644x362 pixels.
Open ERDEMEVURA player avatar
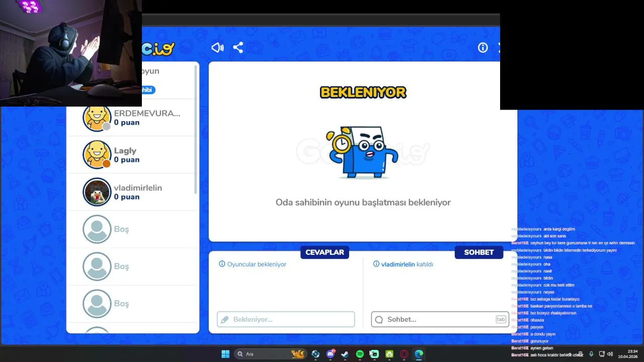[97, 118]
